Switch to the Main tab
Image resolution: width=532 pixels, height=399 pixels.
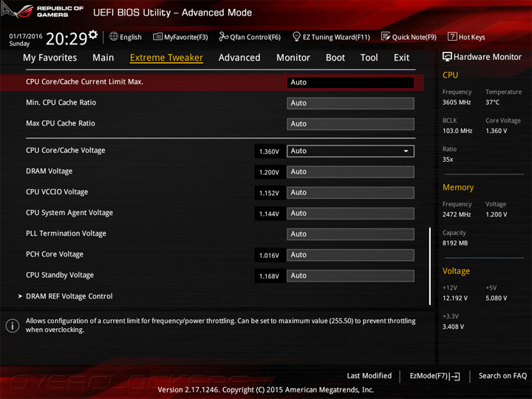tap(103, 58)
